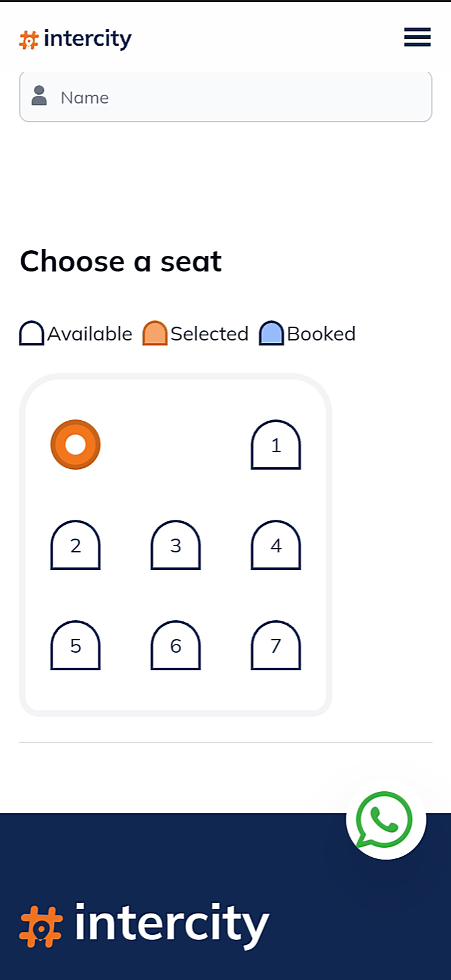Click the orange hashtag icon in header

click(29, 40)
